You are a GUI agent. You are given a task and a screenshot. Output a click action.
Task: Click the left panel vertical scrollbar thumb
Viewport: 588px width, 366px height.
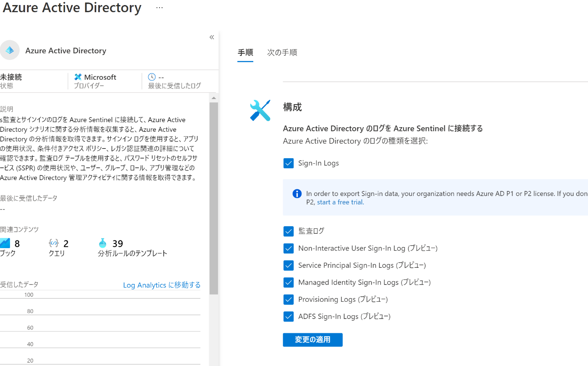click(x=214, y=198)
